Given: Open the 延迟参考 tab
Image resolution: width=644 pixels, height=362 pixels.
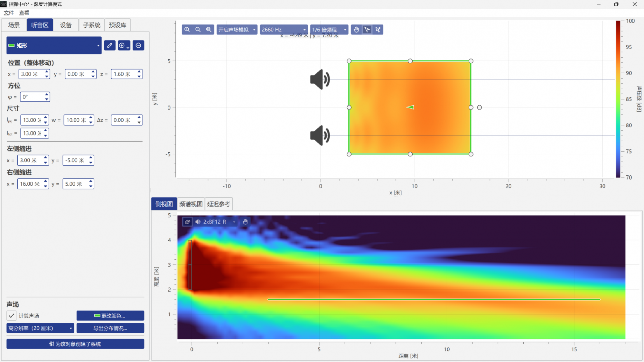Looking at the screenshot, I should 219,204.
